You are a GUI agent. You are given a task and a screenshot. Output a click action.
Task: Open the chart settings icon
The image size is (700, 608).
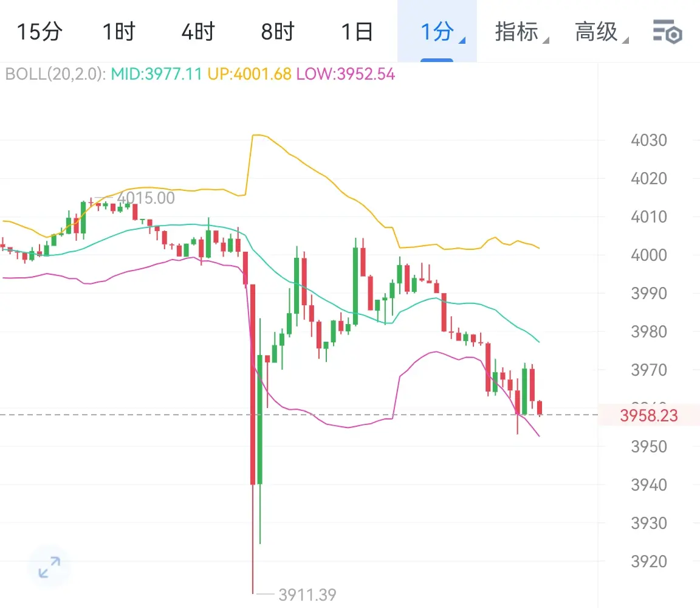(667, 32)
